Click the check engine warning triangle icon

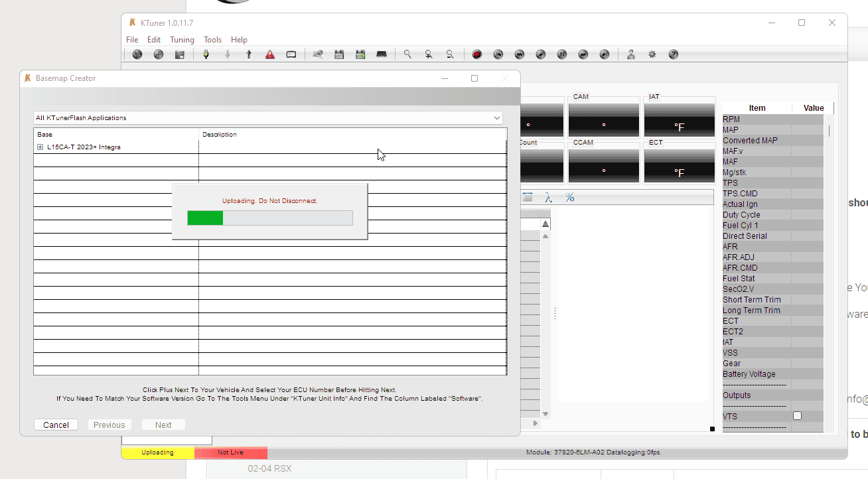point(270,54)
